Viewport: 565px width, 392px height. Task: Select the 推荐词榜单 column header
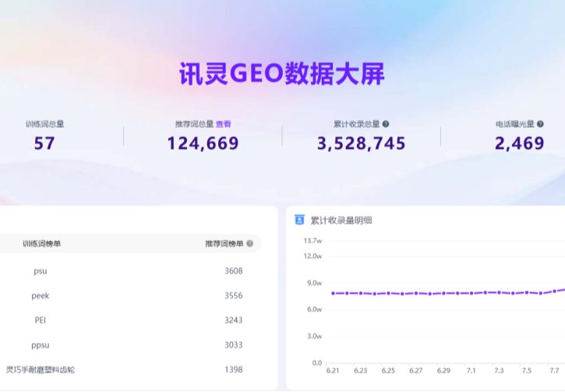(224, 244)
